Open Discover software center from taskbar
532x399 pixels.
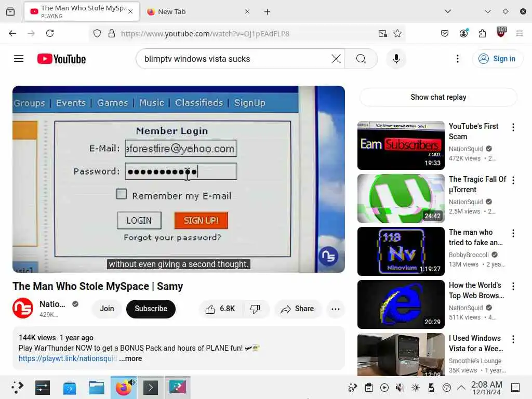[70, 387]
